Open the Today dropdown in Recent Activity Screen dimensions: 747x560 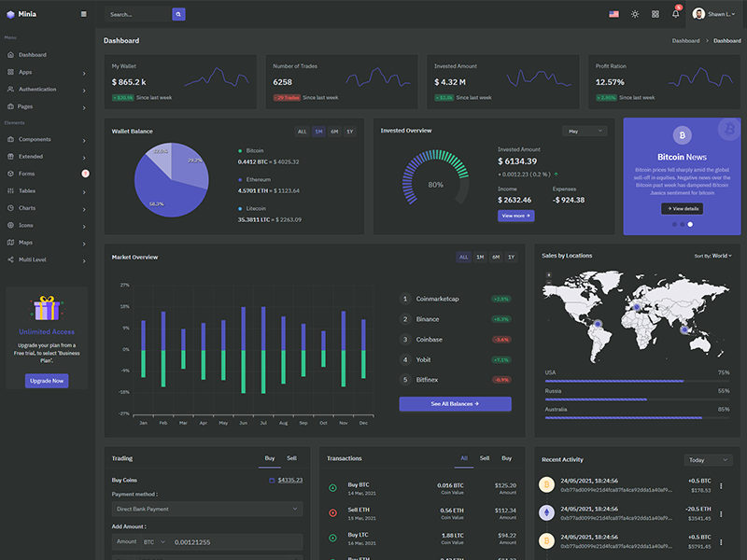pos(707,459)
